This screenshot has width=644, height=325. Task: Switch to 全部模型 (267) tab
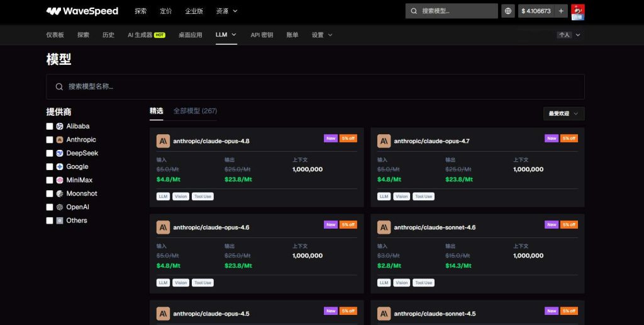(195, 111)
